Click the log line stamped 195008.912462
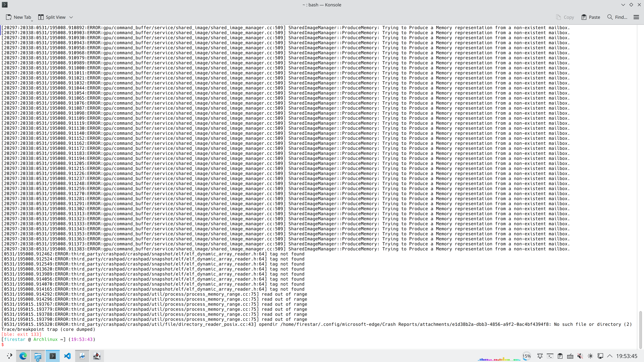 (153, 254)
